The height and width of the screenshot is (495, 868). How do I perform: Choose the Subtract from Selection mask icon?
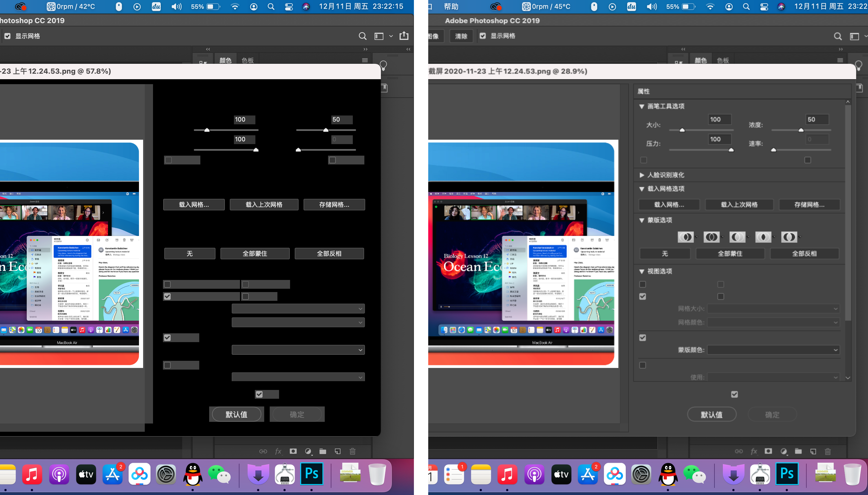click(x=737, y=237)
